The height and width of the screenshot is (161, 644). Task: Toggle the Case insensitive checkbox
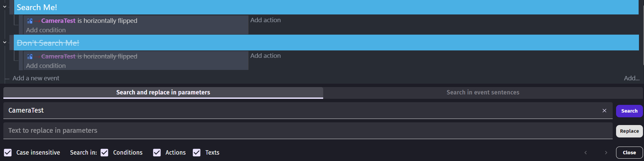[8, 153]
